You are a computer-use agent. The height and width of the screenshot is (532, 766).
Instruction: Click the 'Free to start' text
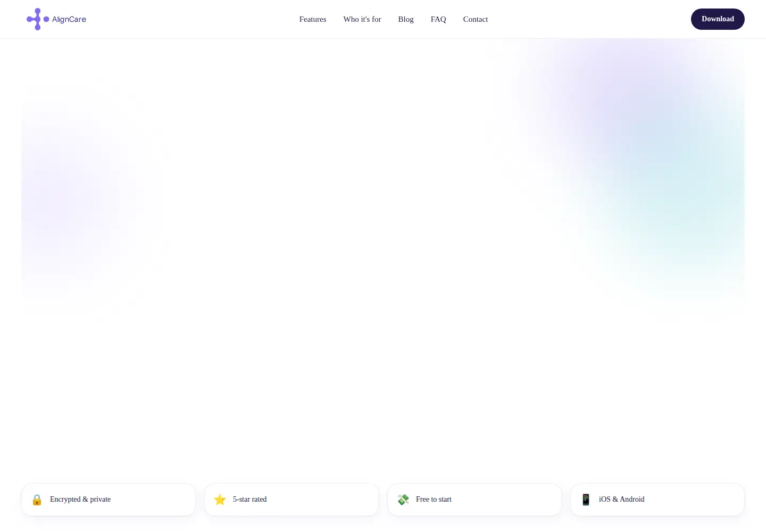click(434, 499)
